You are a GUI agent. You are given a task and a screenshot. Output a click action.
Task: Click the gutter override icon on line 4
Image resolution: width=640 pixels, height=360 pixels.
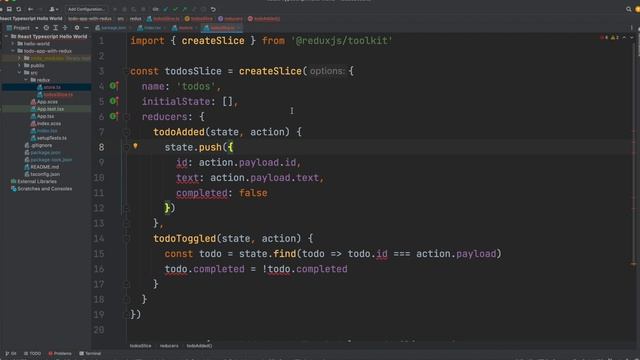point(114,86)
